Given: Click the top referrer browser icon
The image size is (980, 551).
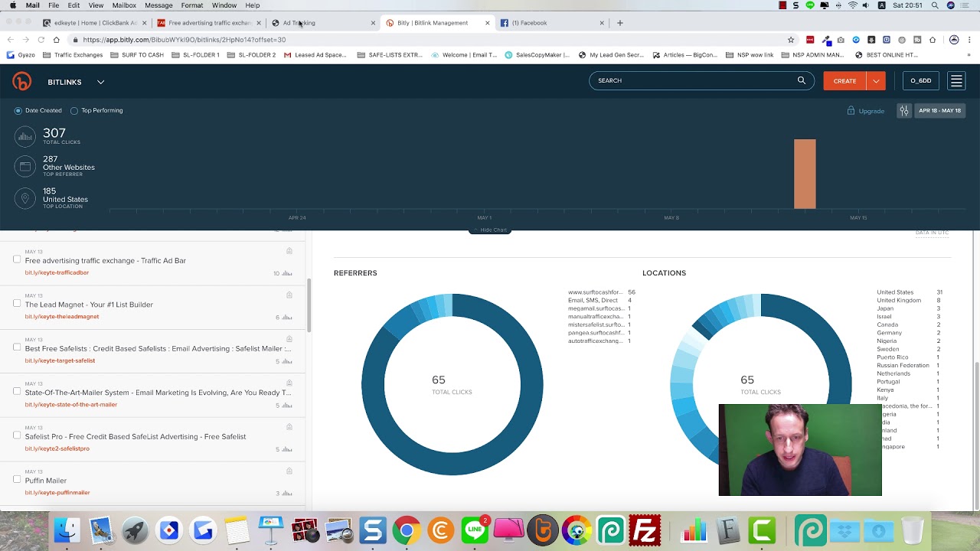Looking at the screenshot, I should click(25, 167).
